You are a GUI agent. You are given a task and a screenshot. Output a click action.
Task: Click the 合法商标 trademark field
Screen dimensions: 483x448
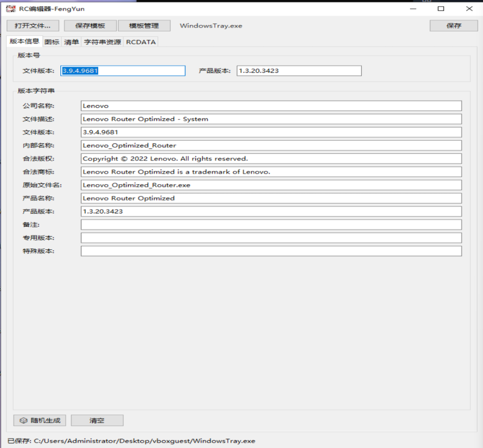pyautogui.click(x=271, y=172)
